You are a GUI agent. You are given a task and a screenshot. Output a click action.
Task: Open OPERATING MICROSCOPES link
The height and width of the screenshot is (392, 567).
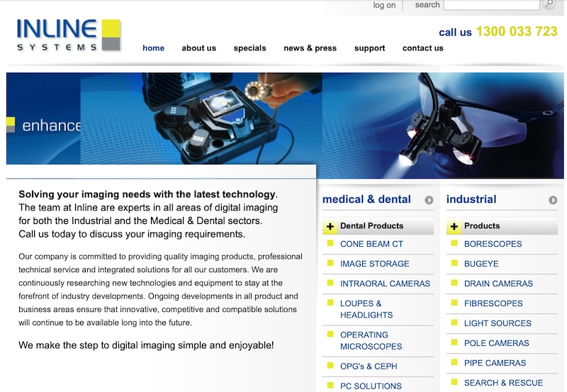(371, 341)
